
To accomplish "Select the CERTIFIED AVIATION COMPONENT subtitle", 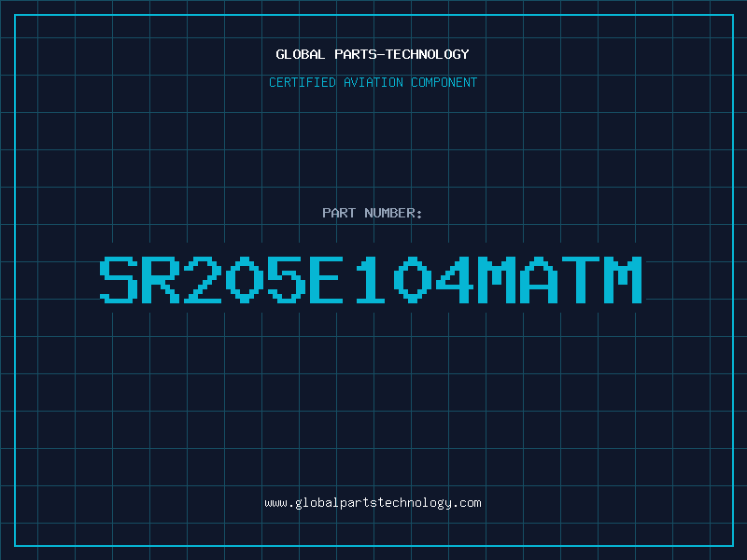I will point(373,82).
